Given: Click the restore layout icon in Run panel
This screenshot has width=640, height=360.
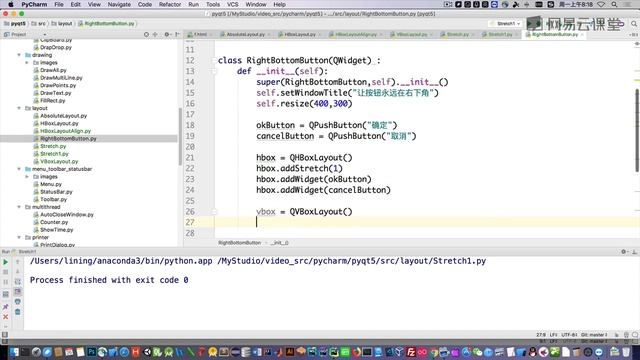Looking at the screenshot, I should 6,294.
